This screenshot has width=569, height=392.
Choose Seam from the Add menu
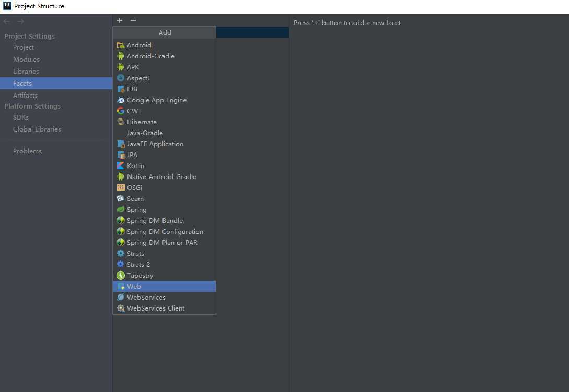[164, 199]
